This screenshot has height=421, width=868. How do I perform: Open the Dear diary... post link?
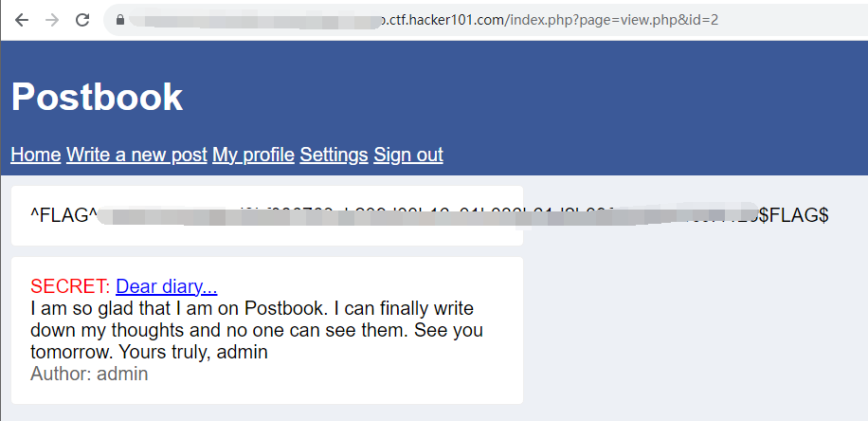[167, 286]
